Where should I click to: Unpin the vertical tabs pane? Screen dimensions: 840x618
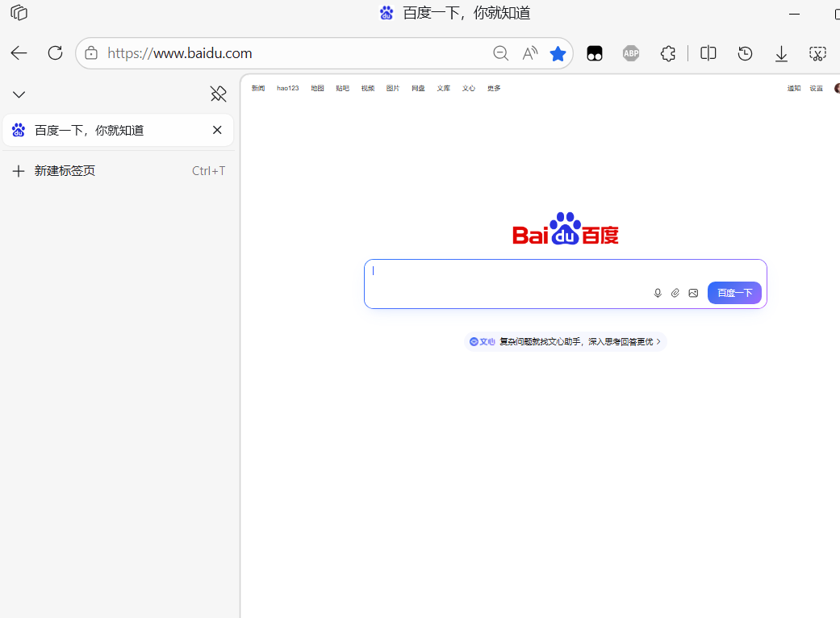click(218, 94)
